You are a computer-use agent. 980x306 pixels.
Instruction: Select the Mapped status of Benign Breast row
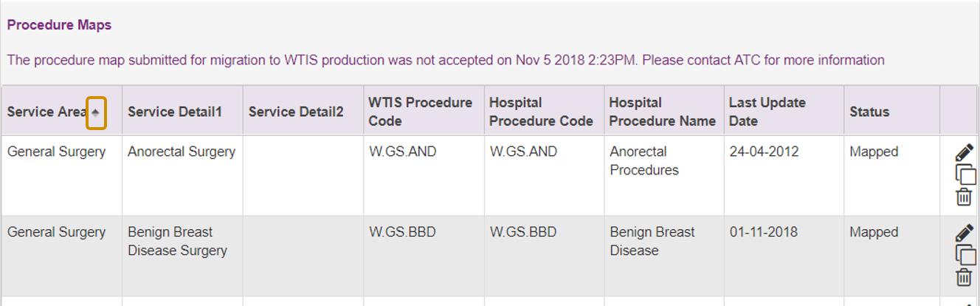(x=874, y=232)
